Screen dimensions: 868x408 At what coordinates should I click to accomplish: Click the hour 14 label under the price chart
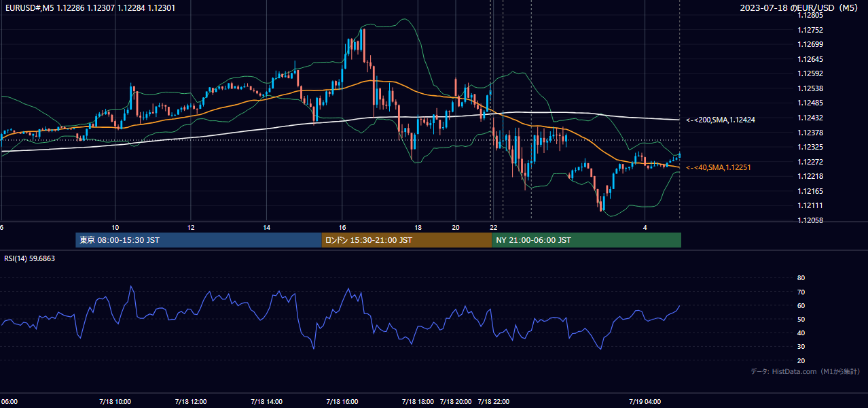[x=267, y=227]
